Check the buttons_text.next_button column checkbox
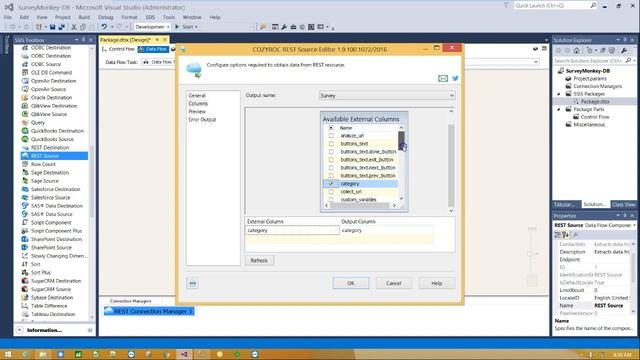 [331, 167]
